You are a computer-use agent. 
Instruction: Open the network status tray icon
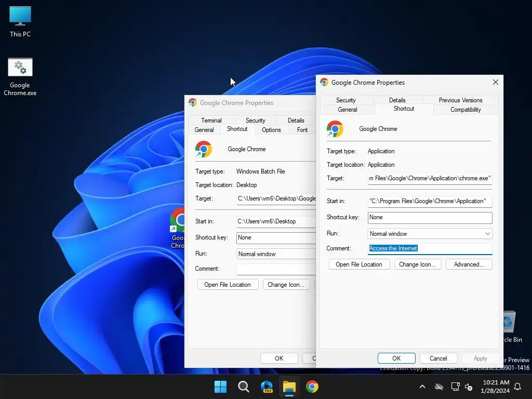coord(455,387)
